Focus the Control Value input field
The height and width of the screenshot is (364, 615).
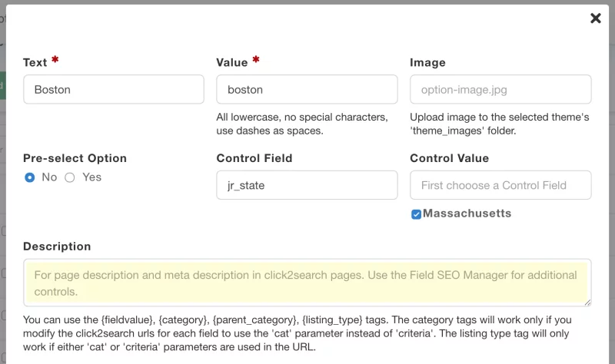click(x=500, y=185)
